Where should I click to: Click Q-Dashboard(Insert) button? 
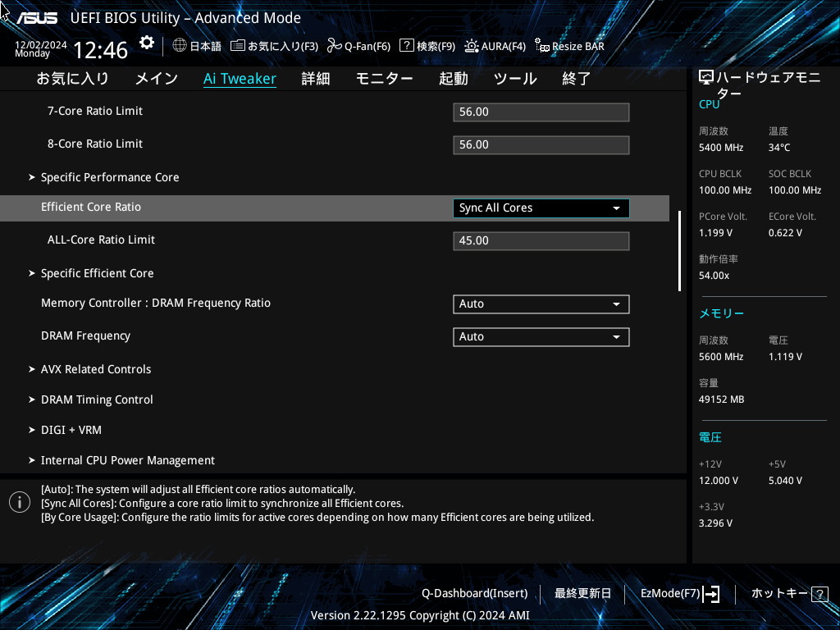click(x=475, y=594)
